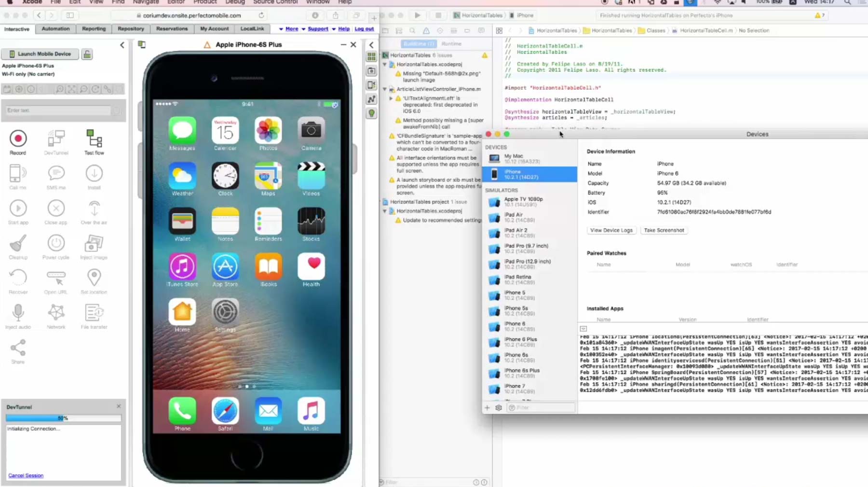Screen dimensions: 868x487
Task: Click the Start app icon
Action: click(18, 209)
